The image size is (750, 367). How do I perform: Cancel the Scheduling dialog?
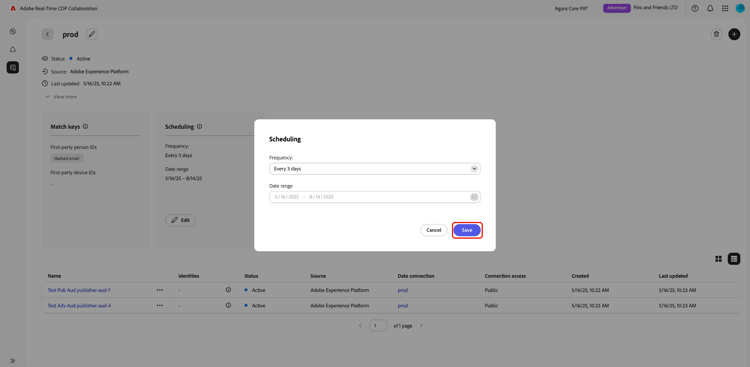pos(433,230)
